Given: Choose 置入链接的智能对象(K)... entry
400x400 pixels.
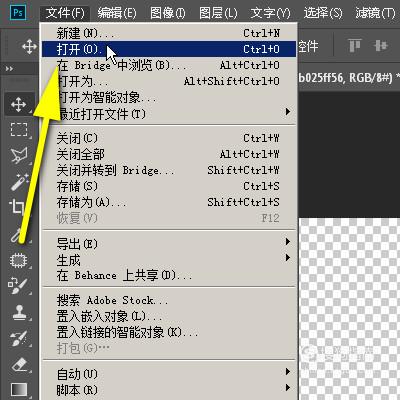Looking at the screenshot, I should coord(169,332).
